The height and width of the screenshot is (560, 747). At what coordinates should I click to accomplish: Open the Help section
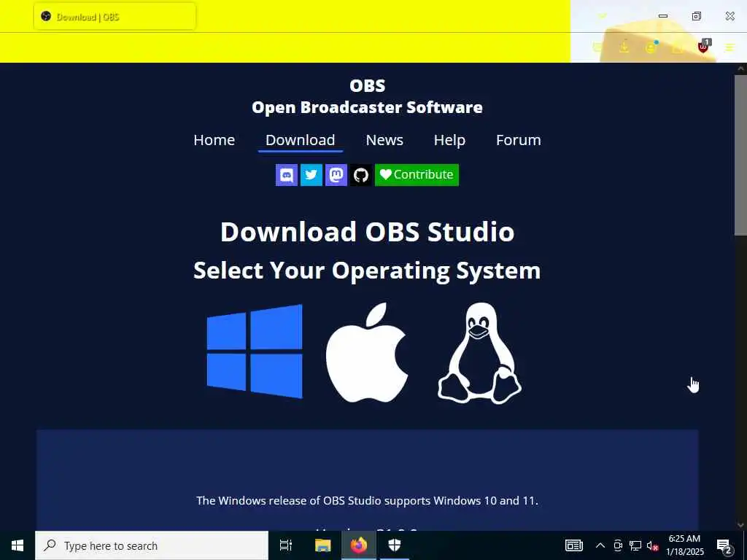click(449, 140)
